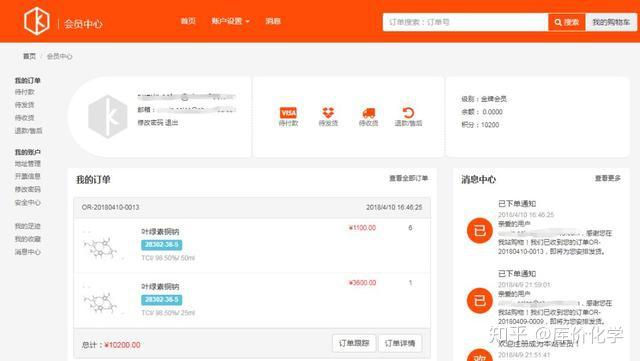This screenshot has height=361, width=640.
Task: Click 会员中心 in the breadcrumb
Action: (59, 56)
